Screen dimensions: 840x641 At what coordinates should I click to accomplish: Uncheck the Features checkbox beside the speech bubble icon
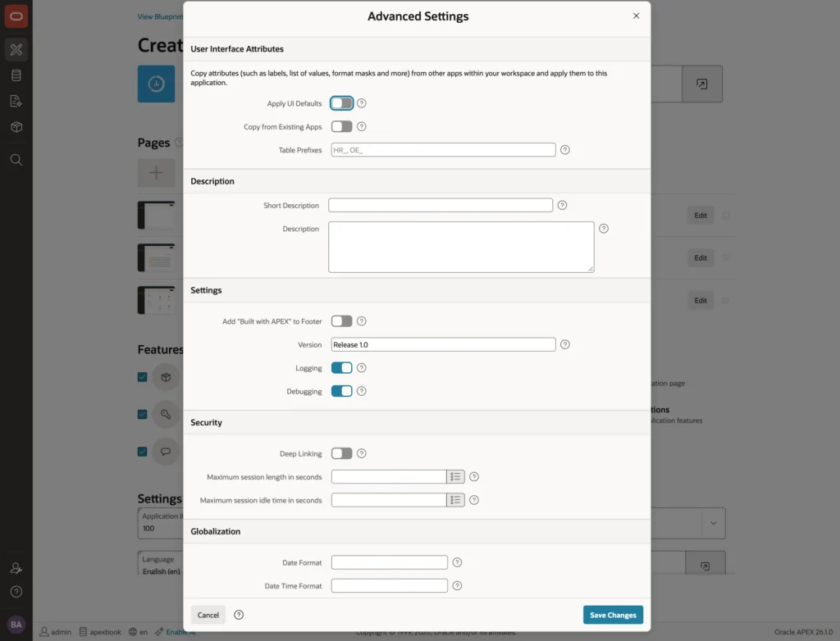coord(143,452)
